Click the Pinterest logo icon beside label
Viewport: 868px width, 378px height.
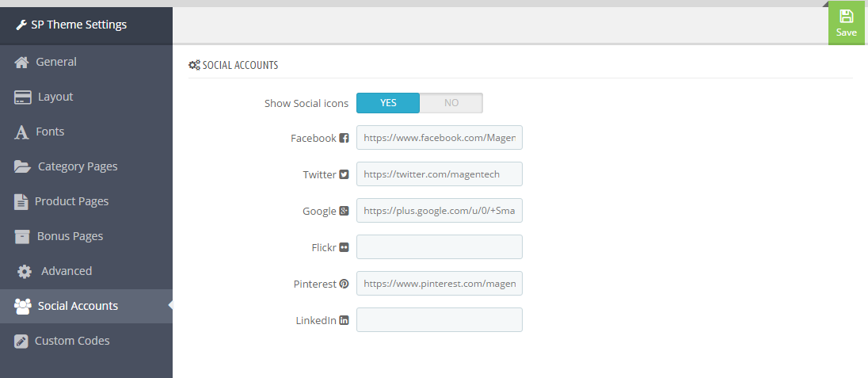[x=344, y=284]
